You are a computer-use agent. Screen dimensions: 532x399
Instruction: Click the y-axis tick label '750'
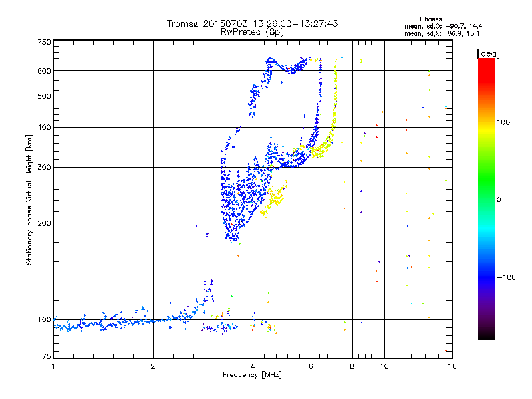tap(44, 42)
